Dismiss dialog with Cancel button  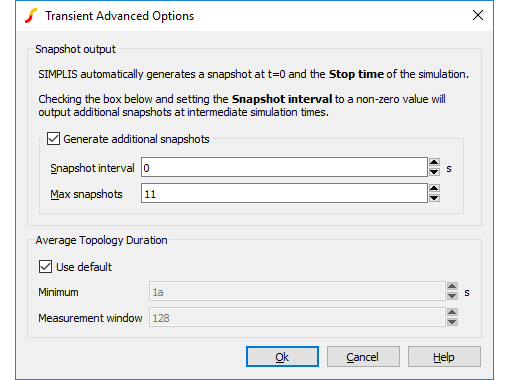363,357
